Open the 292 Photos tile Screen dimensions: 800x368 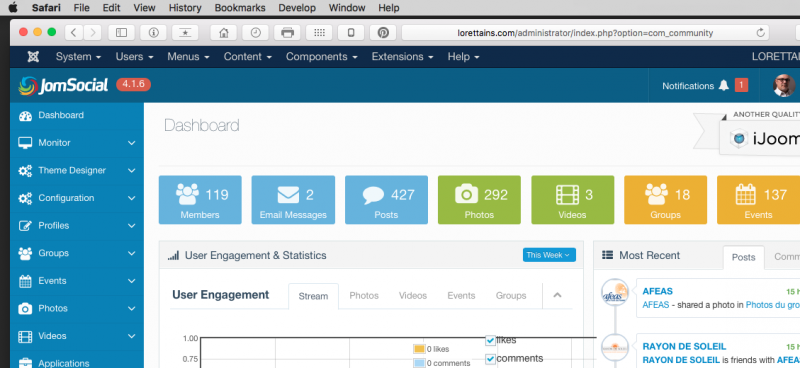tap(479, 200)
